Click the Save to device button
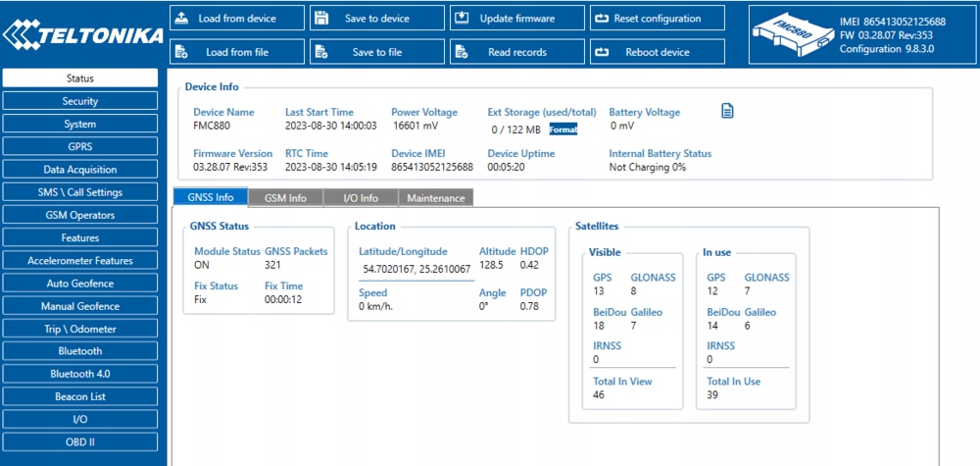This screenshot has width=980, height=466. tap(377, 18)
